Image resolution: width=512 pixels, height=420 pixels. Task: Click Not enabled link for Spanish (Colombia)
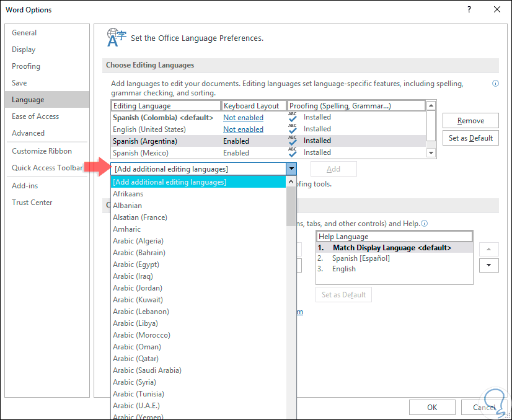click(243, 118)
